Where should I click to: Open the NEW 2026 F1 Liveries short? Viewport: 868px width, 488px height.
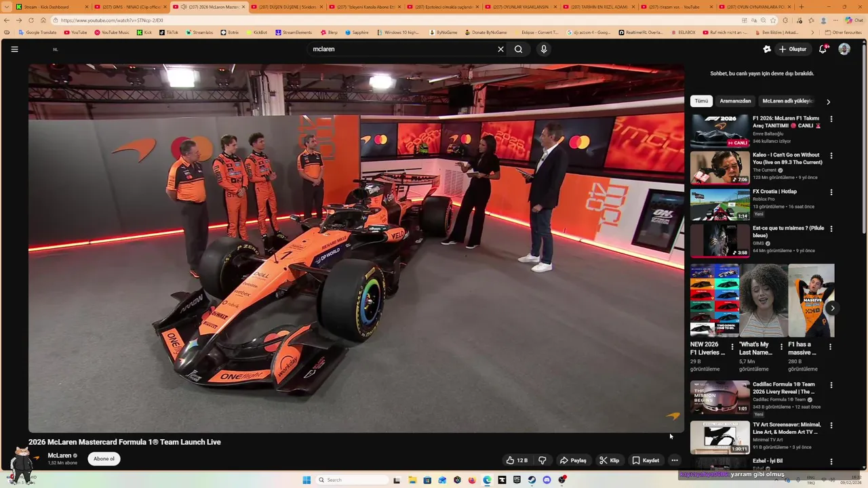coord(715,300)
